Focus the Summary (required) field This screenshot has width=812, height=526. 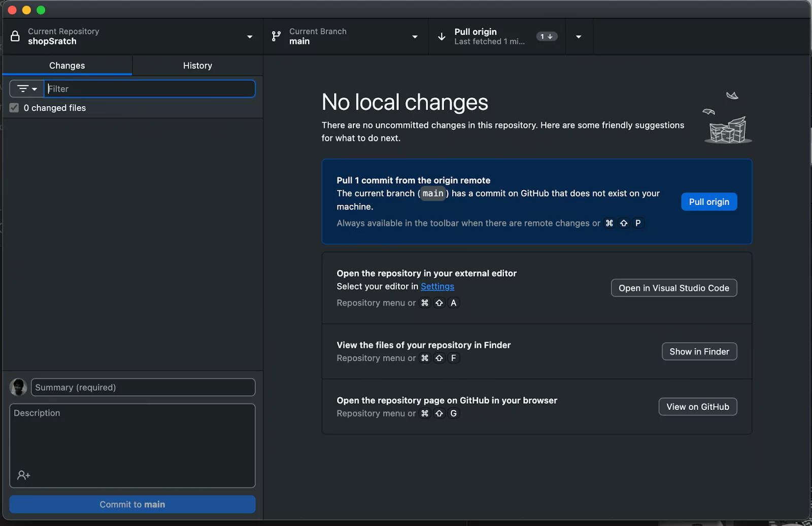[143, 387]
